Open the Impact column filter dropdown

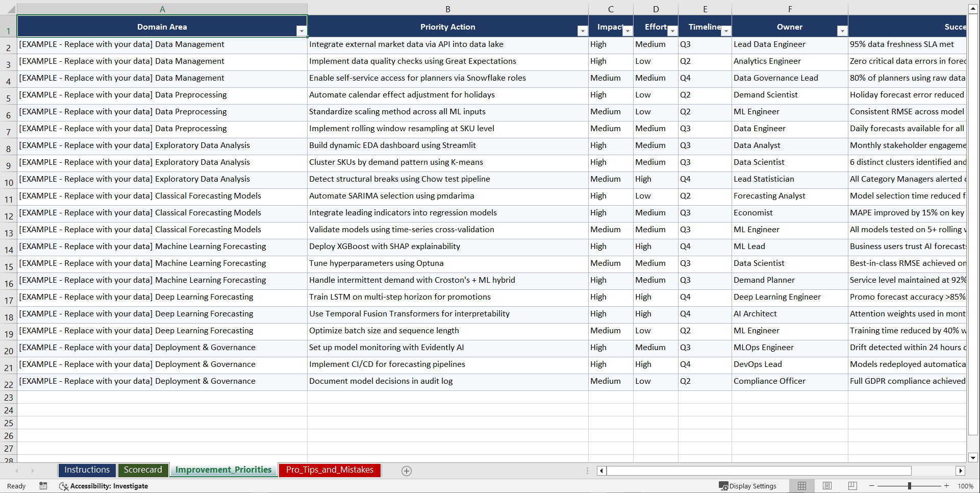(627, 31)
